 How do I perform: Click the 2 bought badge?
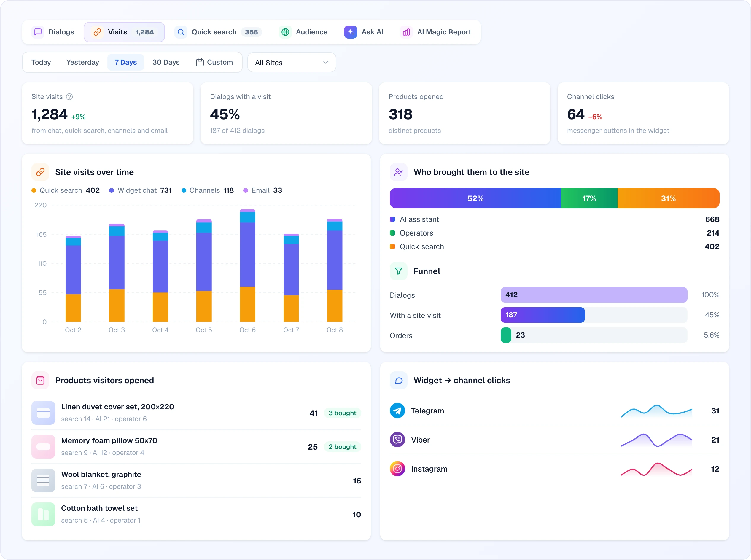[x=342, y=447]
